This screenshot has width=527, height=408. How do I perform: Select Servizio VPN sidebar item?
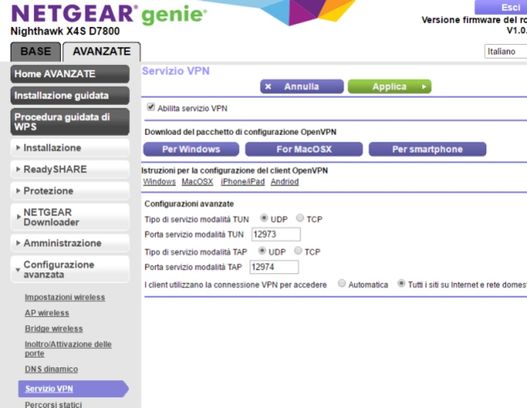pos(73,389)
